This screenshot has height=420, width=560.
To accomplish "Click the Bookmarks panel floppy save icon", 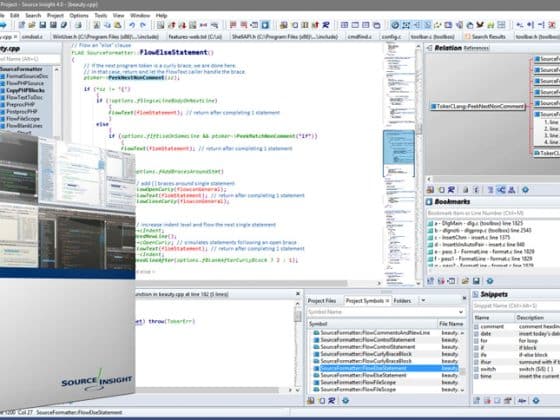I will [476, 281].
